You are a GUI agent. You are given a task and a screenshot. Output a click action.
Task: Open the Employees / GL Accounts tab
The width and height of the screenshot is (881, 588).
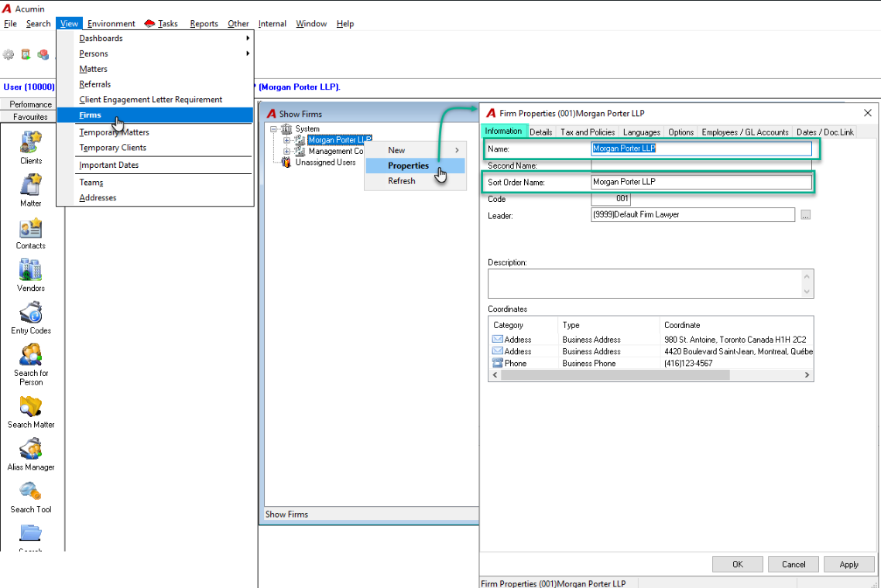(x=745, y=132)
